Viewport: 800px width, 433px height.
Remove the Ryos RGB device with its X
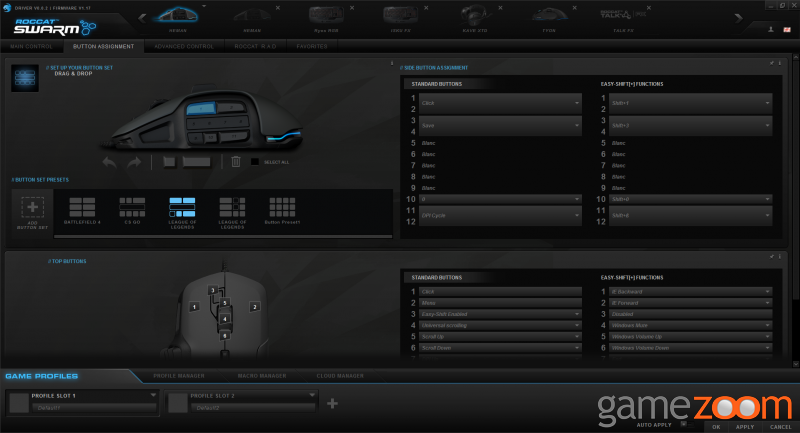[x=352, y=8]
